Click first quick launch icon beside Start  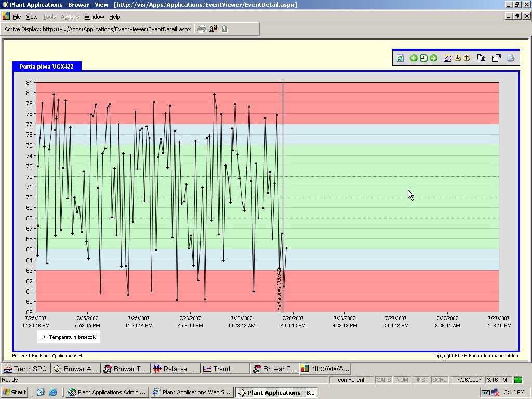tap(41, 392)
